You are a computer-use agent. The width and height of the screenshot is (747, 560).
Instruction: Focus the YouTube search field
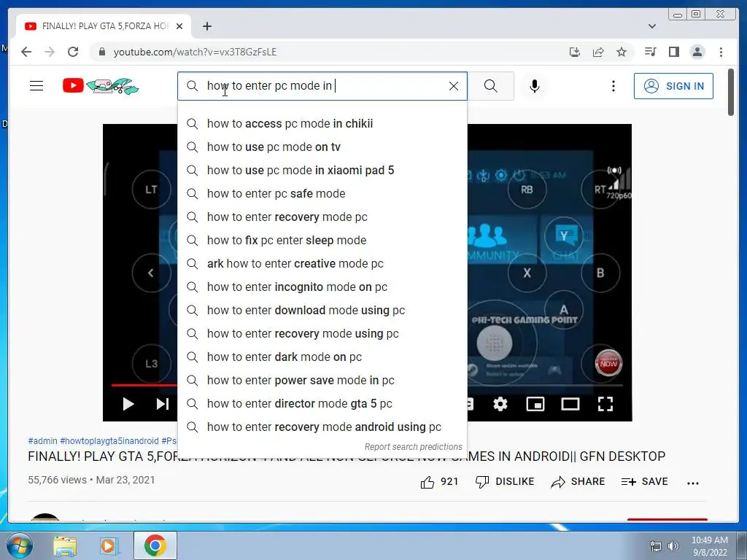point(322,86)
